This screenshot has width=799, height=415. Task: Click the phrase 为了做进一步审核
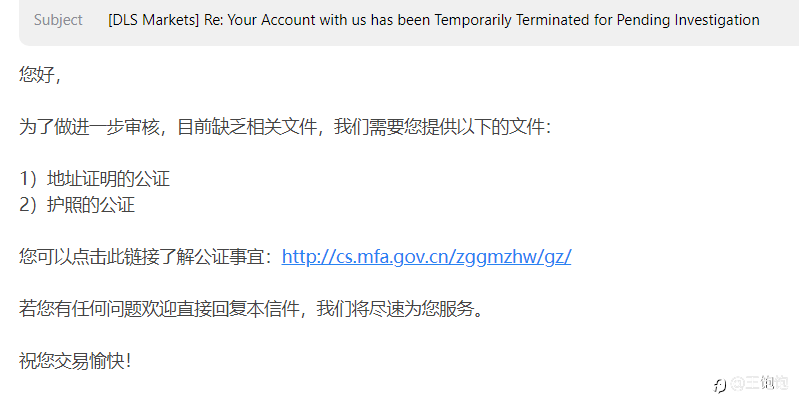89,127
